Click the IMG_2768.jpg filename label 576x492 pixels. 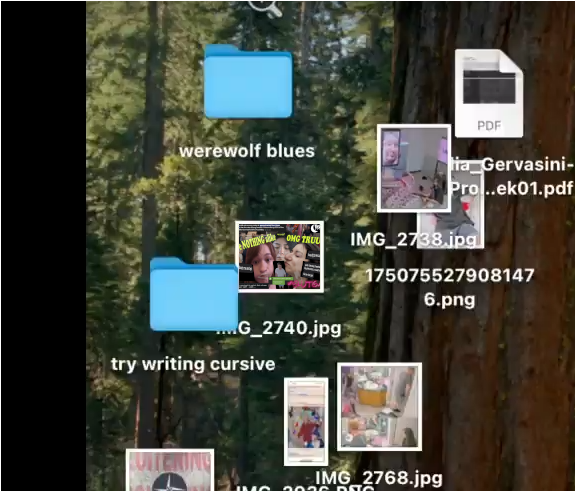pos(379,478)
